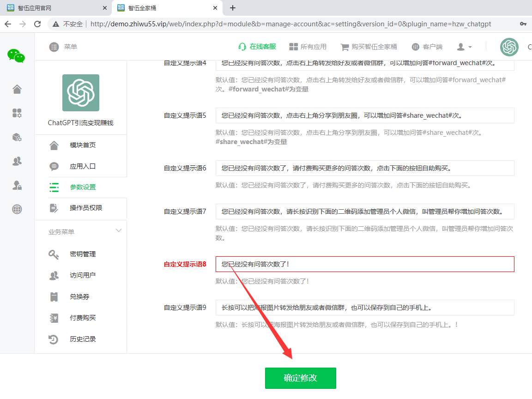Close the 智伍全家桶 browser tab
Viewport: 532px width, 399px height.
coord(215,8)
